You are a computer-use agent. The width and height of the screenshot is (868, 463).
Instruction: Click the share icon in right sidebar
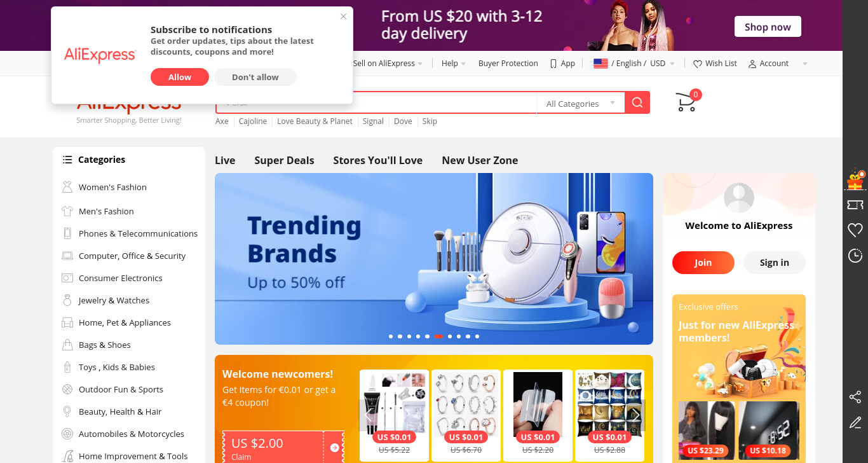(855, 397)
